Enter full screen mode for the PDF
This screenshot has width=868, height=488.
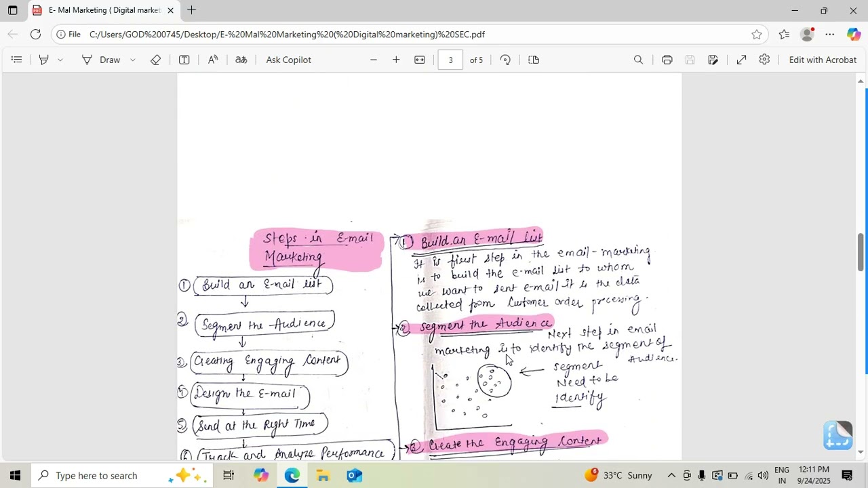[742, 60]
